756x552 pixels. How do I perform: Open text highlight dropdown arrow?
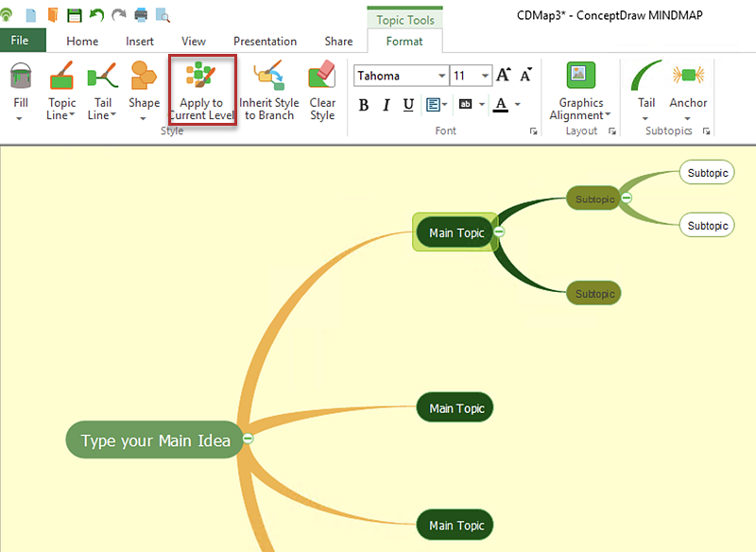tap(482, 104)
